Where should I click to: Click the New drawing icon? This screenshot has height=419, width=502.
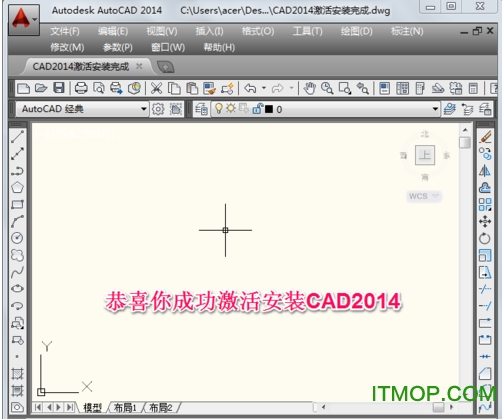pyautogui.click(x=23, y=88)
